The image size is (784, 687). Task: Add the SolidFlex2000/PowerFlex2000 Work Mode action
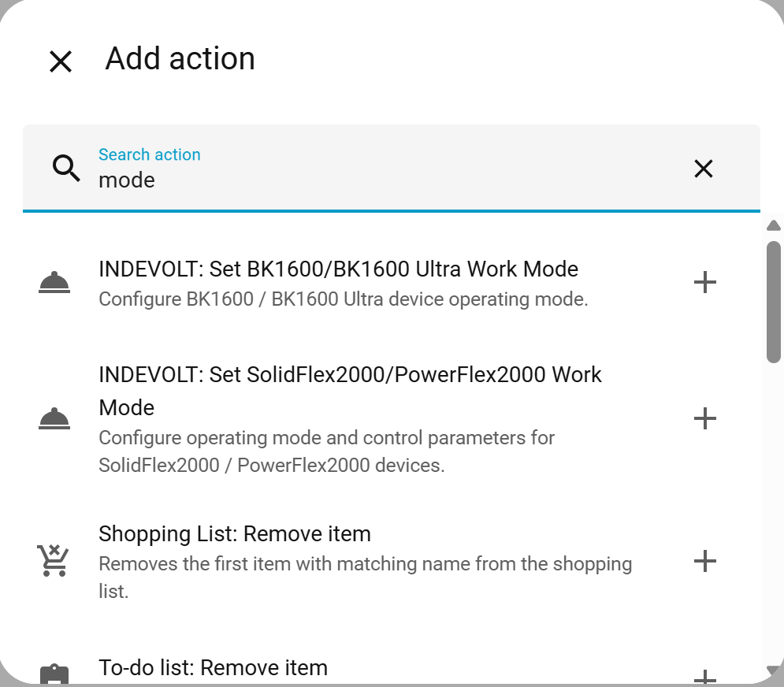[704, 418]
